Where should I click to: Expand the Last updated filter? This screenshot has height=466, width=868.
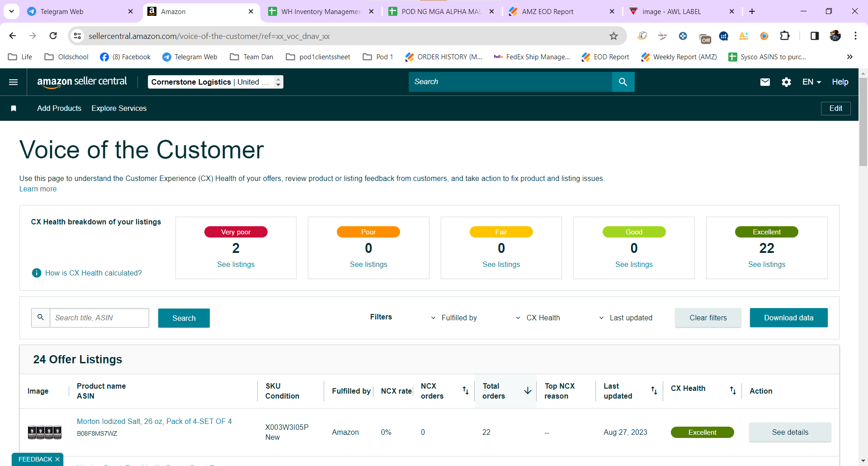(626, 318)
